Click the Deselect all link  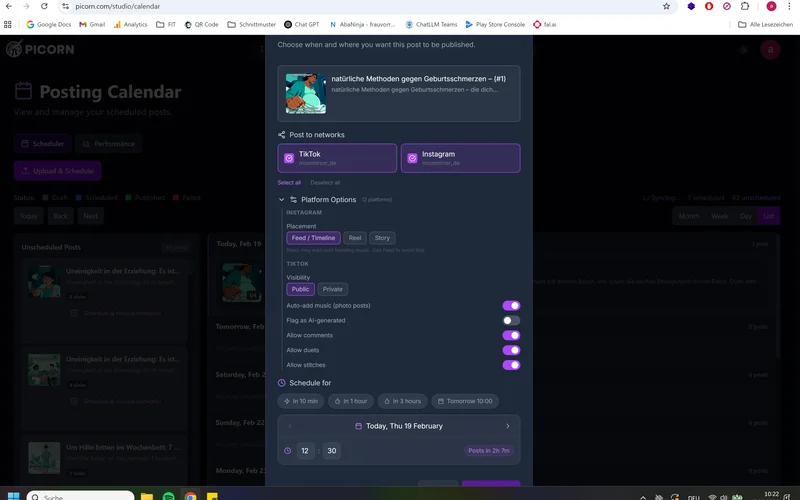pos(325,183)
